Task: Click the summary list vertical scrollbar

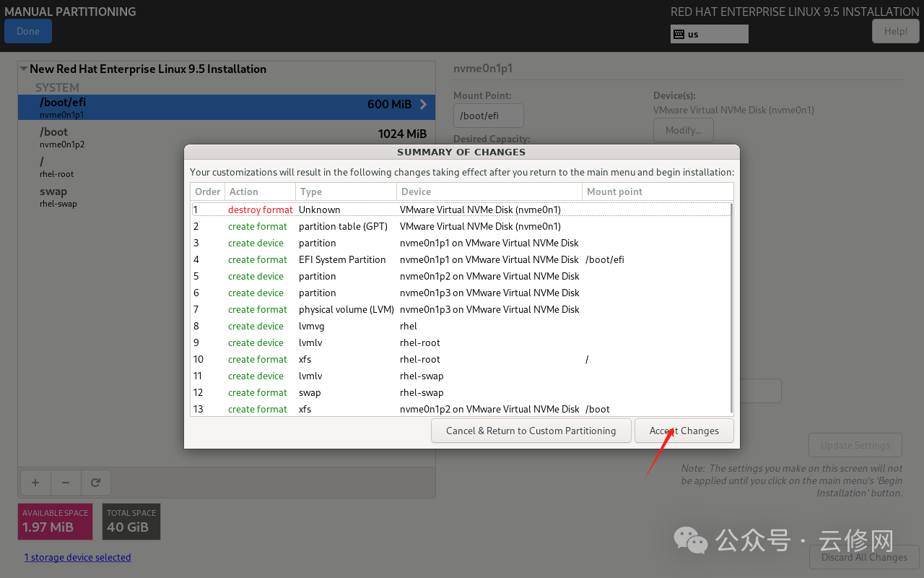Action: [x=732, y=309]
